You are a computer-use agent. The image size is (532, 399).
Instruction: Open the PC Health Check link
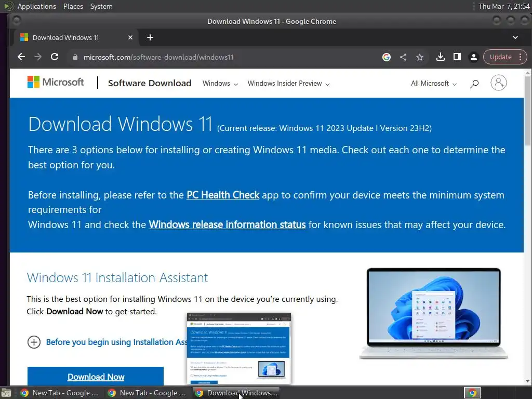tap(223, 195)
